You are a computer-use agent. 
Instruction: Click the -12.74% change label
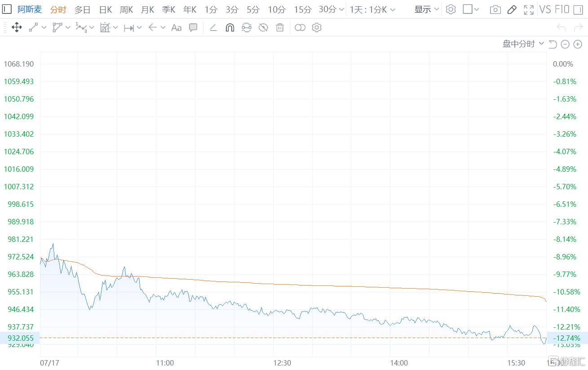pyautogui.click(x=567, y=338)
